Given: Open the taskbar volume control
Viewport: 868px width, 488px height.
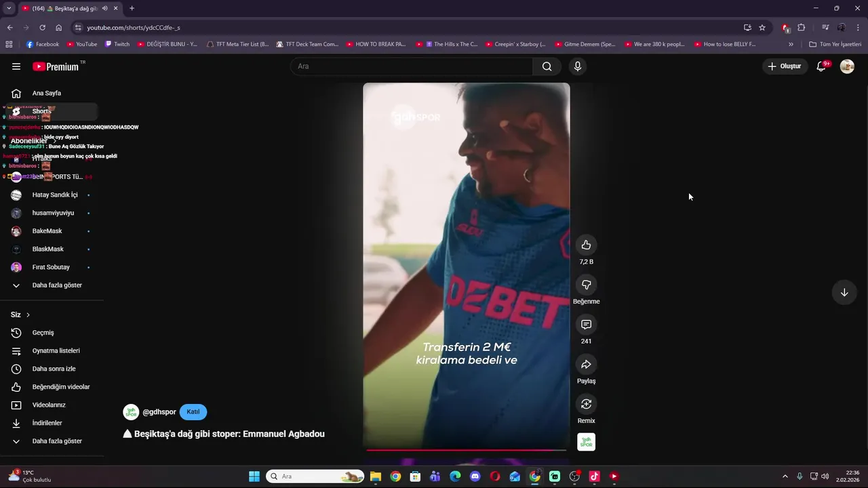Looking at the screenshot, I should point(825,476).
